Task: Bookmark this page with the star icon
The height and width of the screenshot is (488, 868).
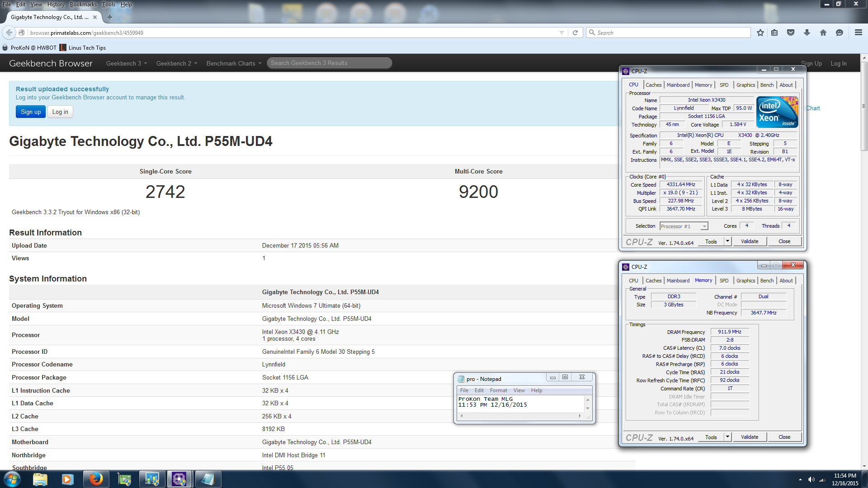Action: [x=760, y=33]
